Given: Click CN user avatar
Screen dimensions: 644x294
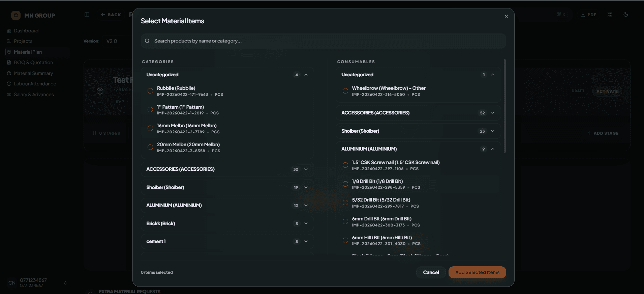Looking at the screenshot, I should pyautogui.click(x=12, y=283).
